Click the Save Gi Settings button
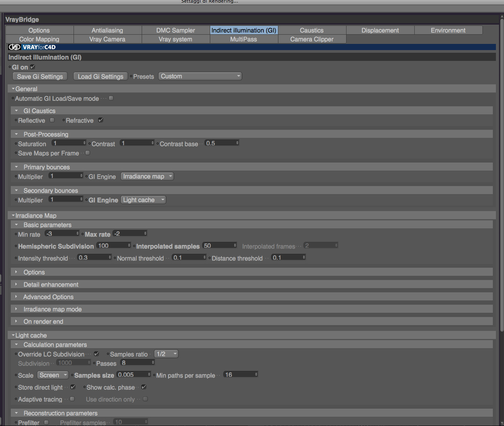The width and height of the screenshot is (504, 426). click(40, 76)
